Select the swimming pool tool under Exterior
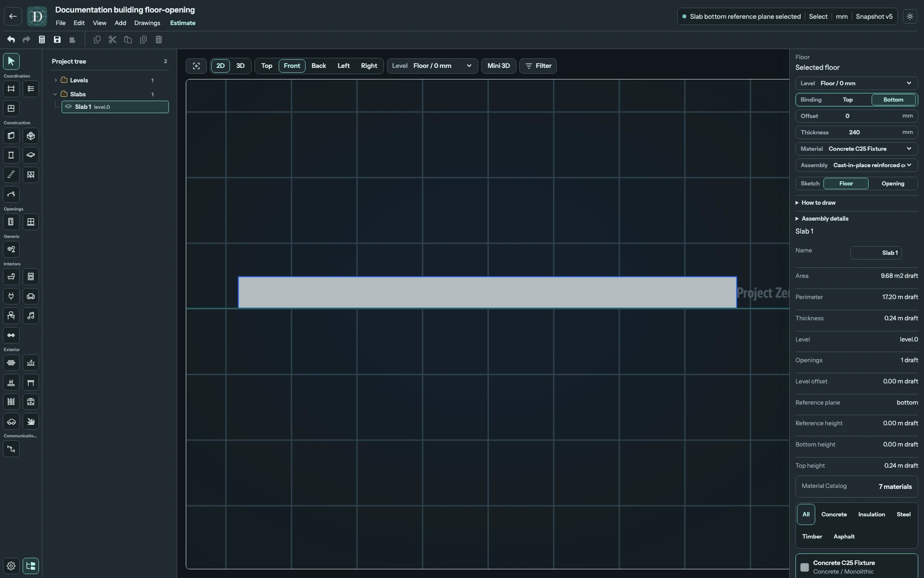Image resolution: width=924 pixels, height=578 pixels. [x=11, y=382]
